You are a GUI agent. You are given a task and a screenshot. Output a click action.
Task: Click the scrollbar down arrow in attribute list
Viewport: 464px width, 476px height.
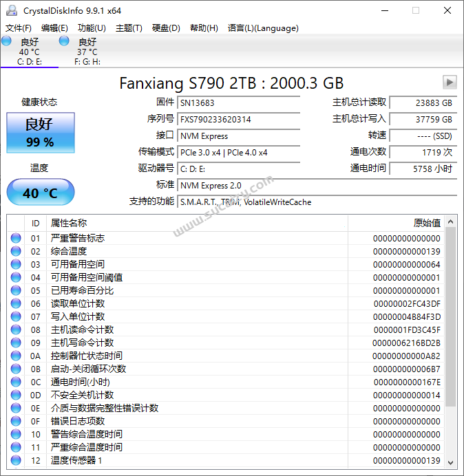451,463
